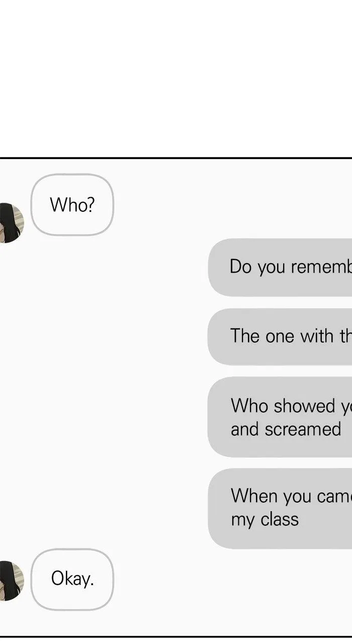Click the "Do you rememb" gray message bubble

pos(280,267)
